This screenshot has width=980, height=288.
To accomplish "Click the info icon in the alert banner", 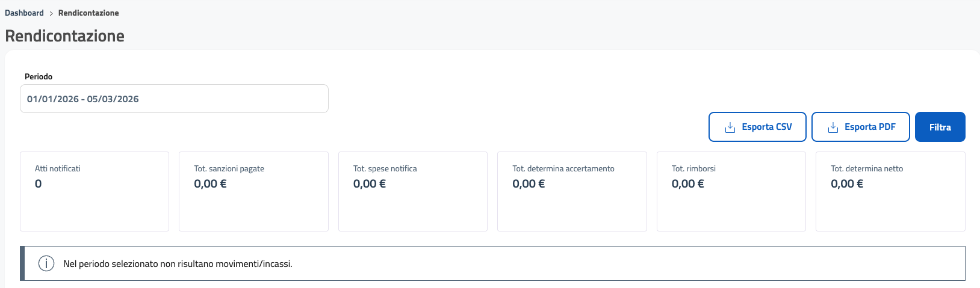I will [x=46, y=263].
